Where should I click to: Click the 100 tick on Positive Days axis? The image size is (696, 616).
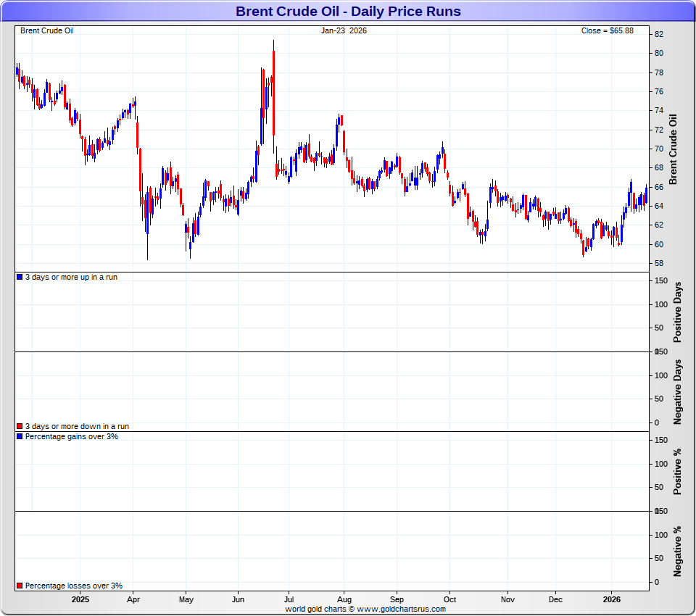coord(661,304)
